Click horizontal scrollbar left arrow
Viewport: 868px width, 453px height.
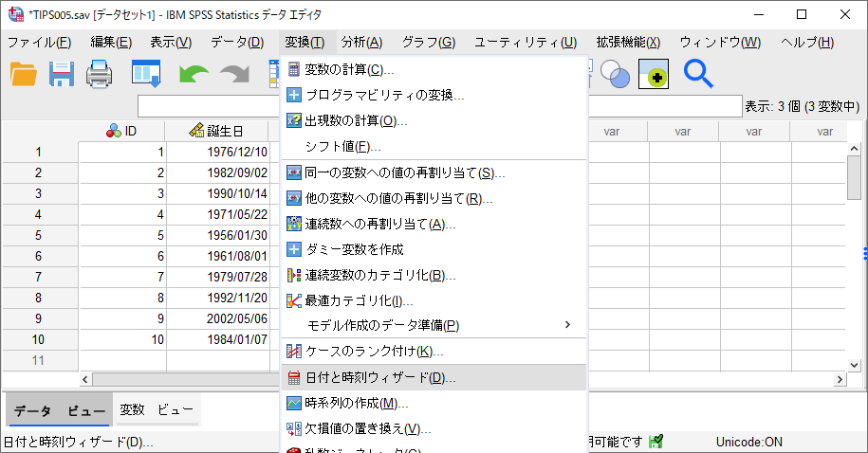pyautogui.click(x=85, y=379)
